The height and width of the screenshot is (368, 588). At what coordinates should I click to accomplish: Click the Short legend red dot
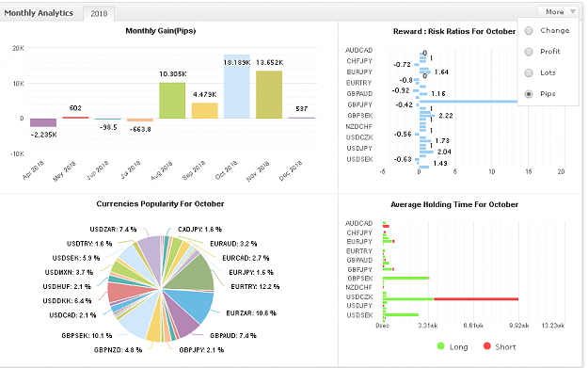(x=486, y=346)
